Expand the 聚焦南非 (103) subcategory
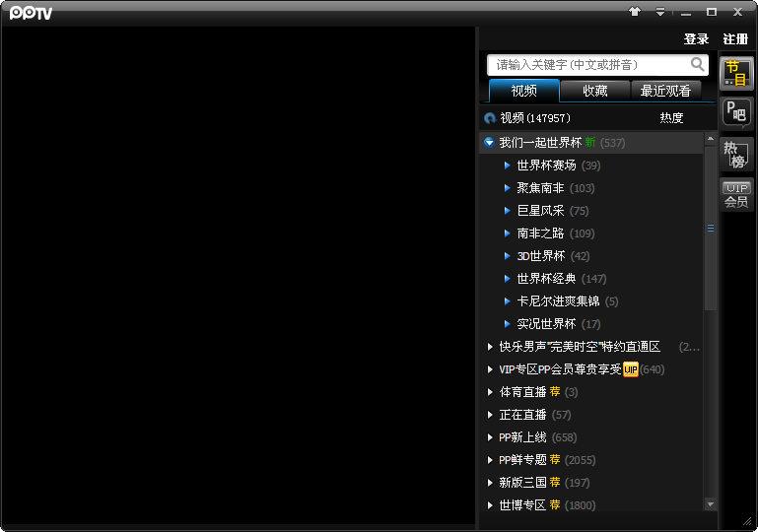758x532 pixels. coord(507,188)
